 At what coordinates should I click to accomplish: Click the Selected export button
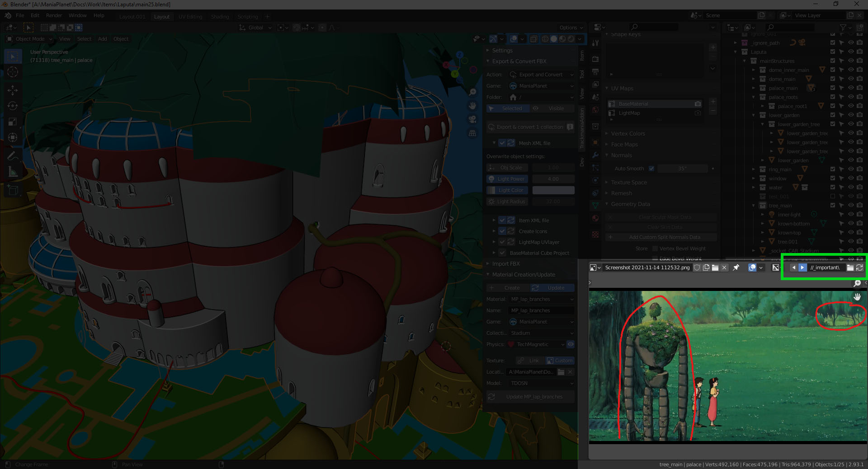(x=507, y=108)
